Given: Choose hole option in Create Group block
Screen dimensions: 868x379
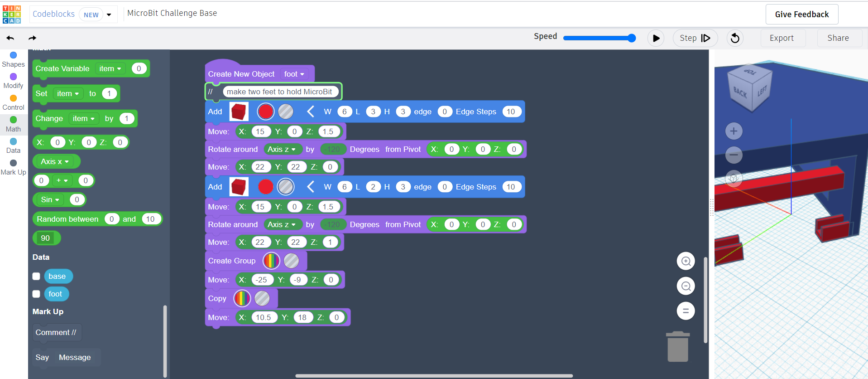Looking at the screenshot, I should click(x=291, y=261).
